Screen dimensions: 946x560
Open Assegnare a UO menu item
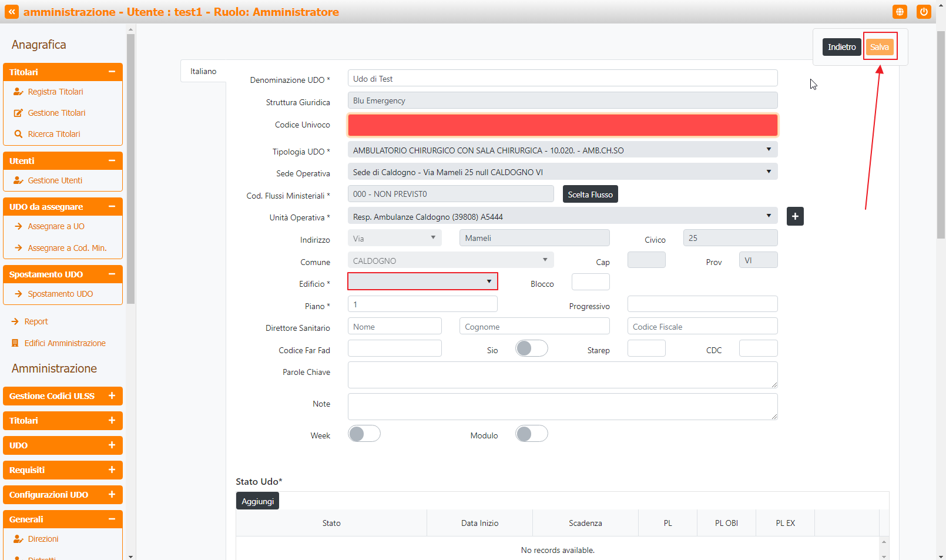(x=56, y=226)
